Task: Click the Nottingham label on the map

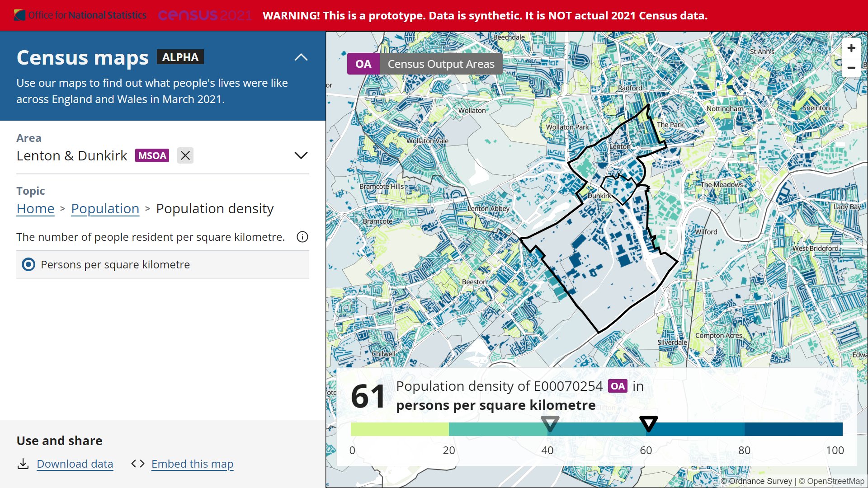Action: tap(725, 109)
